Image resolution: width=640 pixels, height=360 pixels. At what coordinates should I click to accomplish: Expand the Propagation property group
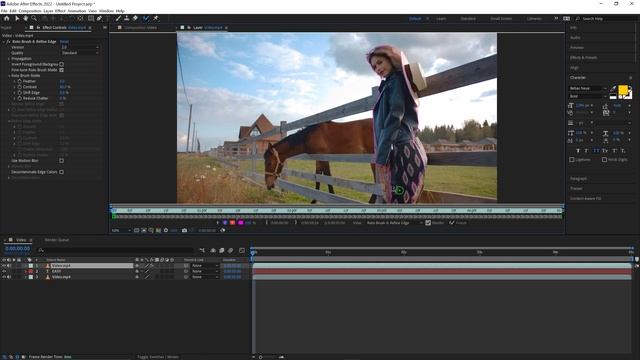click(9, 59)
